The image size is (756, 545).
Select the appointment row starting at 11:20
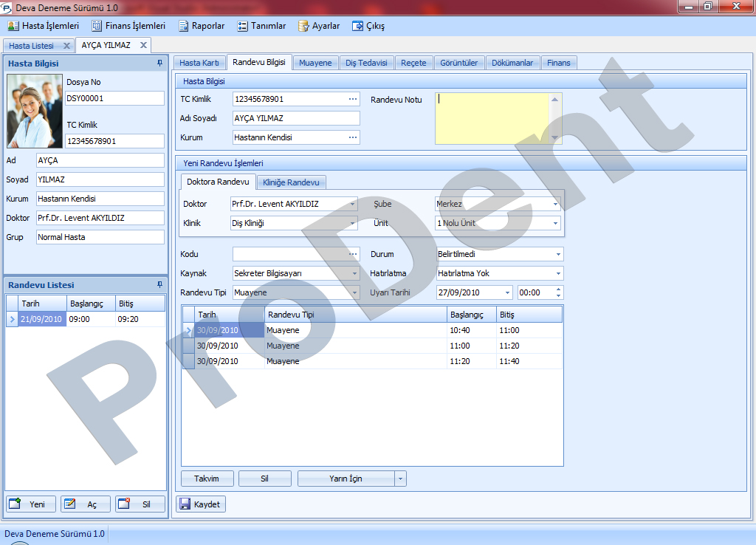[x=372, y=361]
